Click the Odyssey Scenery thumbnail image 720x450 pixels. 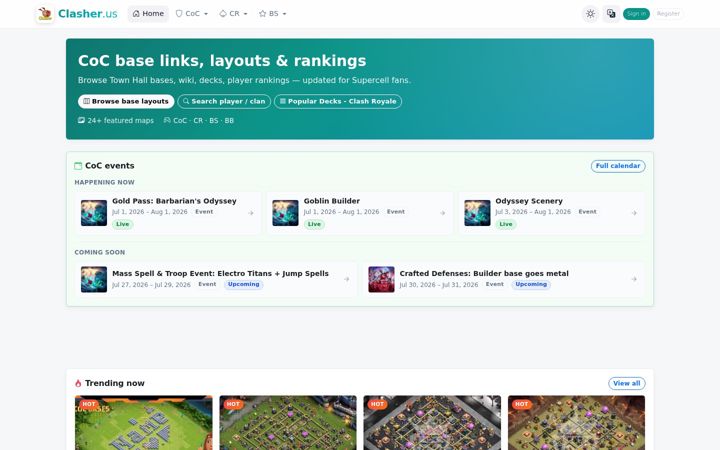tap(477, 213)
